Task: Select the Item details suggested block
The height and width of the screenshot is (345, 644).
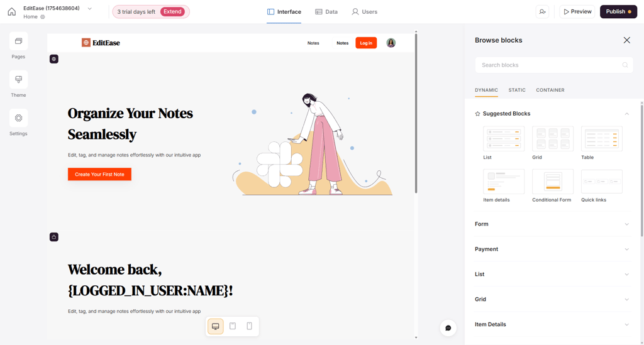Action: 504,186
